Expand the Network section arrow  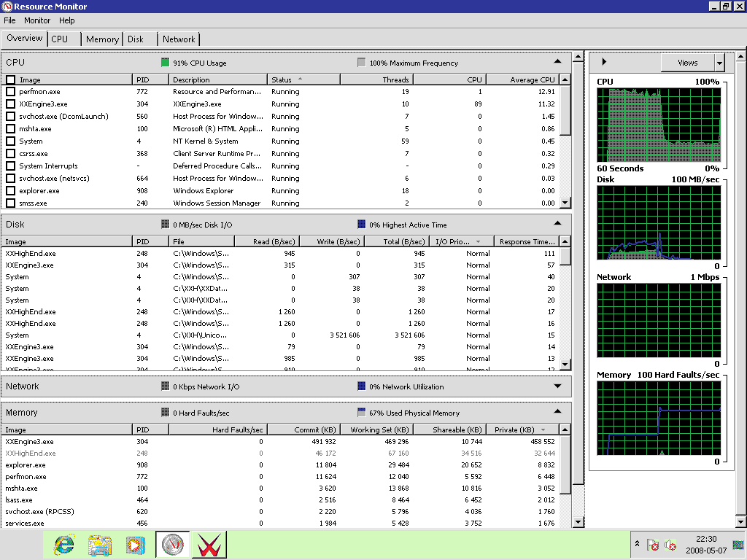(x=557, y=386)
